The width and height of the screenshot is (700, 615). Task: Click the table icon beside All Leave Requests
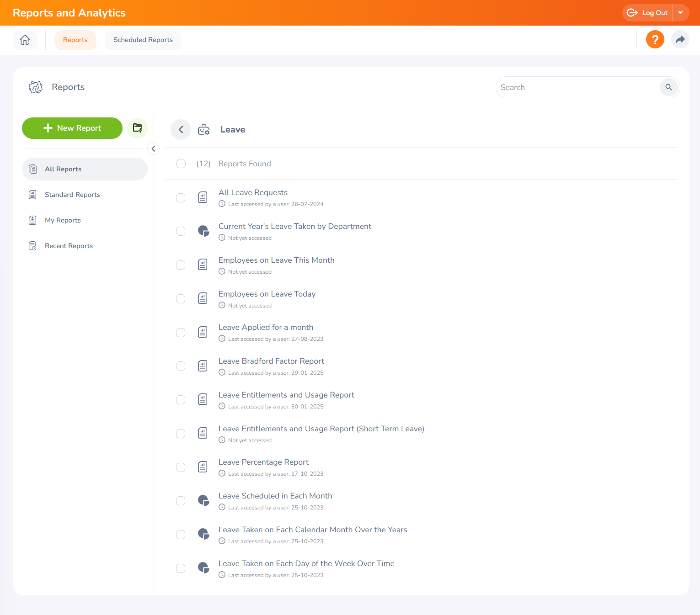(203, 197)
